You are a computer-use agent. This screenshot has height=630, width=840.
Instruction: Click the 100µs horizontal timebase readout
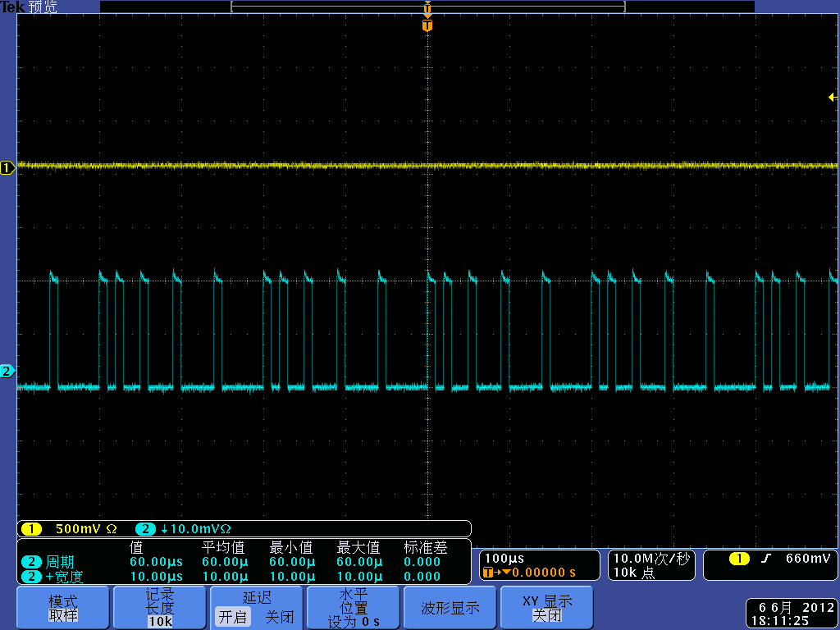[x=504, y=559]
